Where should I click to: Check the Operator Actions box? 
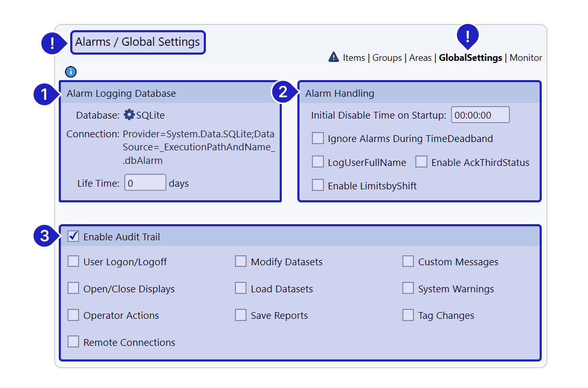73,315
